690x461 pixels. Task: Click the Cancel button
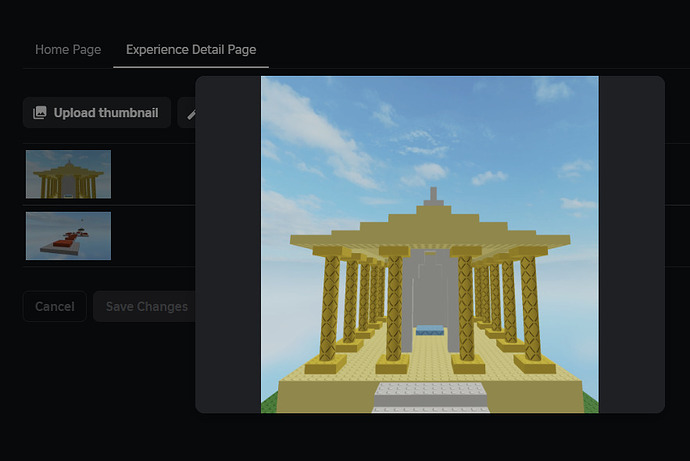click(x=55, y=306)
